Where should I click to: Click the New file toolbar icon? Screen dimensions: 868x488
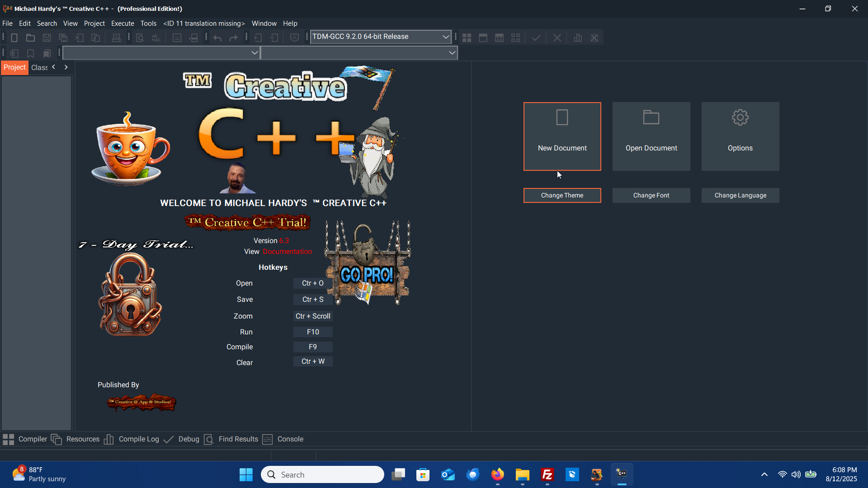(14, 38)
